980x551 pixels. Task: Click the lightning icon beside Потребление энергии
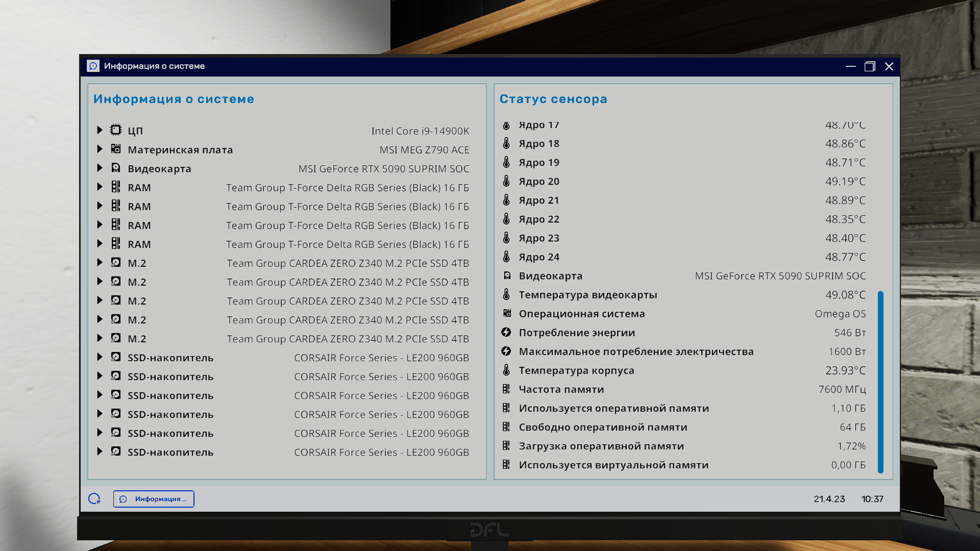coord(506,332)
